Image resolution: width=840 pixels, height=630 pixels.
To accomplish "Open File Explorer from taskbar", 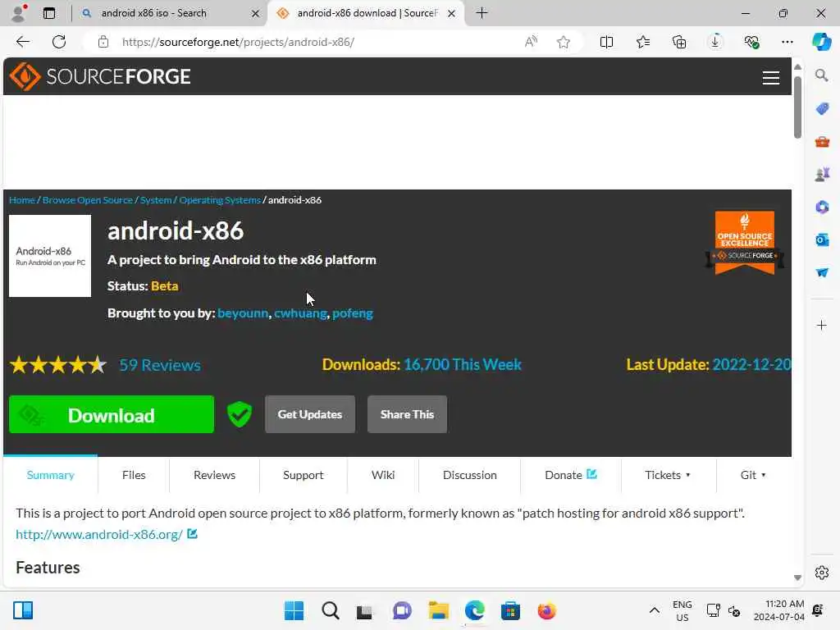I will click(438, 610).
